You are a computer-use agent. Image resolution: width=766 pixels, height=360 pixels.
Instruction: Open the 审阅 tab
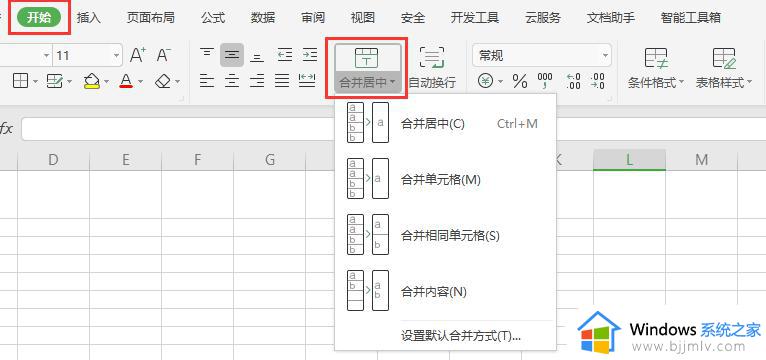click(313, 18)
